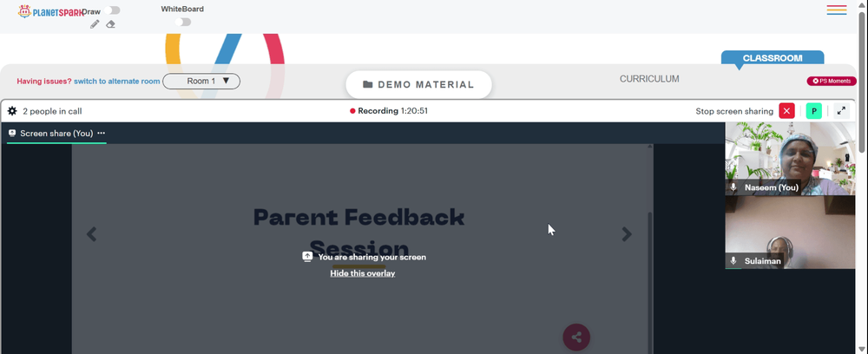Screen dimensions: 868x354
Task: Go to the previous slide arrow
Action: click(x=91, y=234)
